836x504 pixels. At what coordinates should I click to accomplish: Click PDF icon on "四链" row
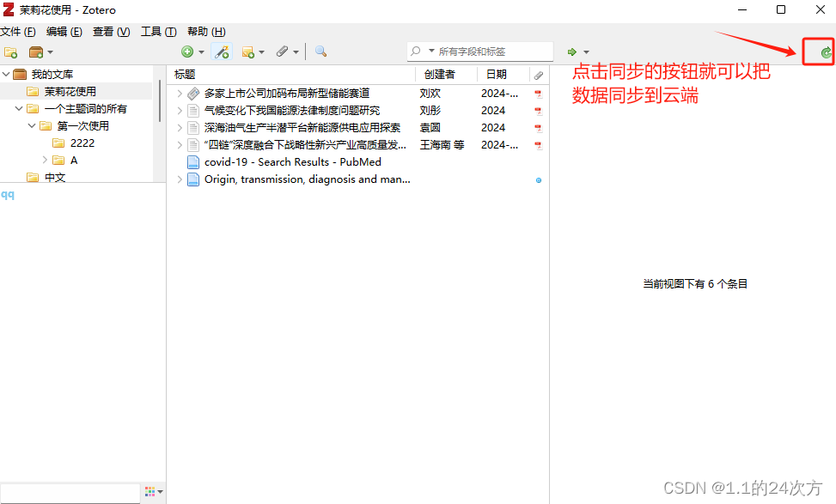point(539,145)
